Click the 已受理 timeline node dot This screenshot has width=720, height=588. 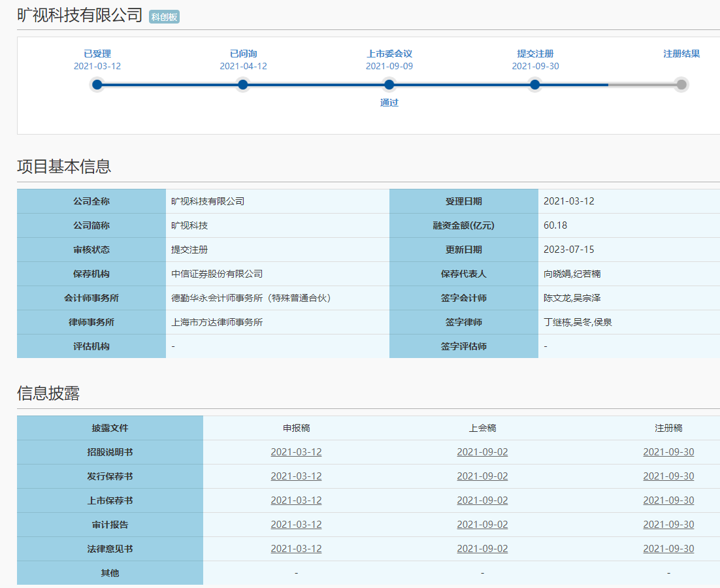click(97, 84)
